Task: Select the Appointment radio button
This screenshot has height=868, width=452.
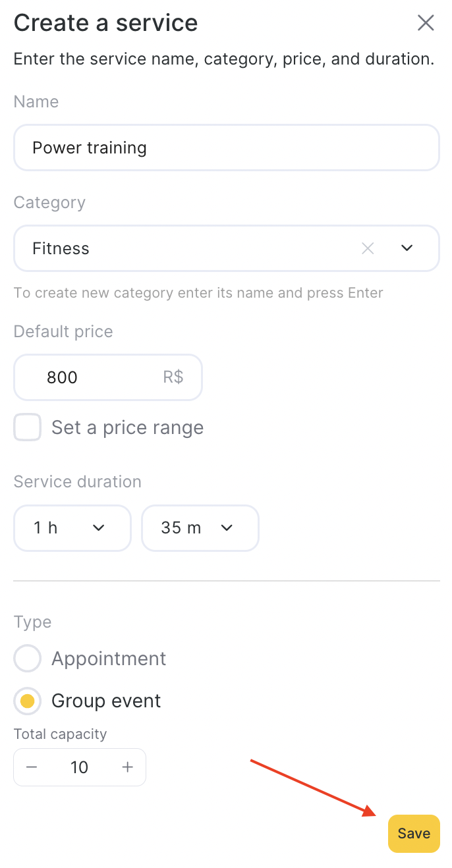Action: (28, 659)
